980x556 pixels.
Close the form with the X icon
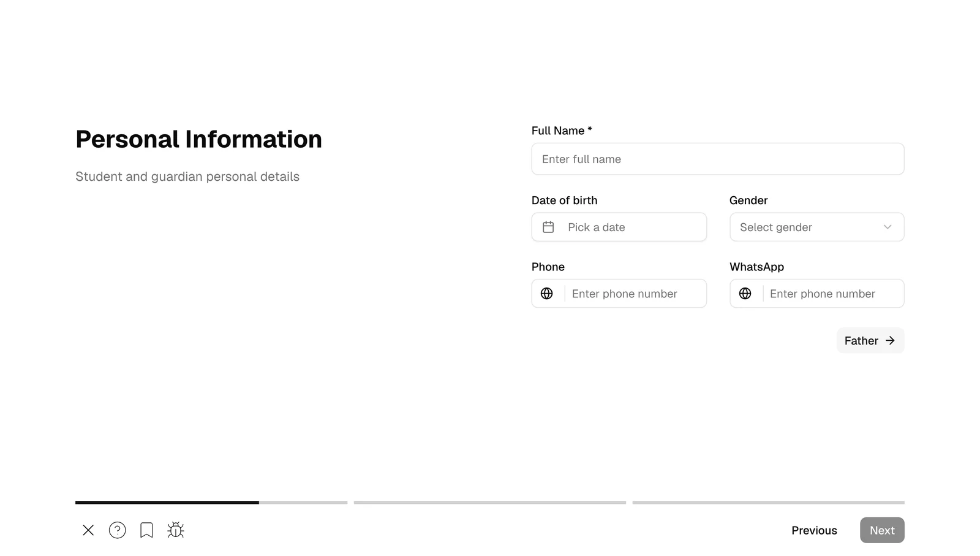(88, 530)
